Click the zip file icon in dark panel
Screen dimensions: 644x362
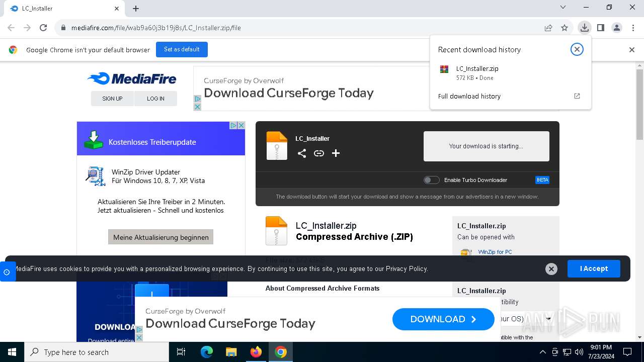(277, 146)
